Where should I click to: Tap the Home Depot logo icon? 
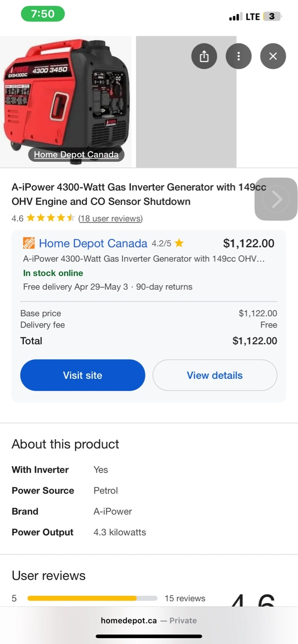(x=29, y=243)
